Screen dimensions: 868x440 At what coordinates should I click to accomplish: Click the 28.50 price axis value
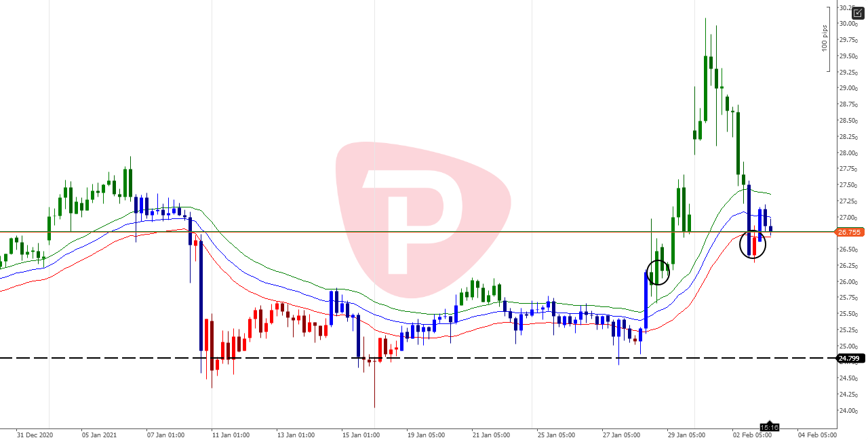(x=848, y=121)
